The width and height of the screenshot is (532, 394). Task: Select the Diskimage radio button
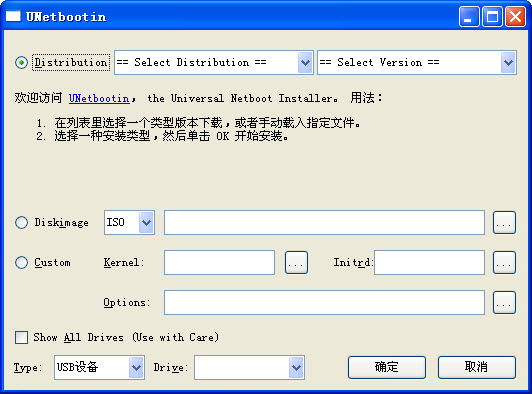(21, 223)
